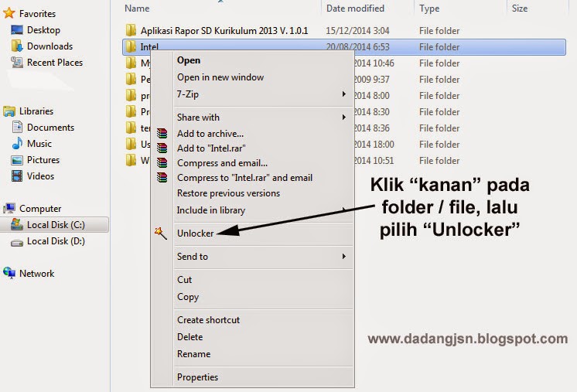The image size is (577, 392).
Task: Select Local Disk (C:) in sidebar
Action: (x=56, y=225)
